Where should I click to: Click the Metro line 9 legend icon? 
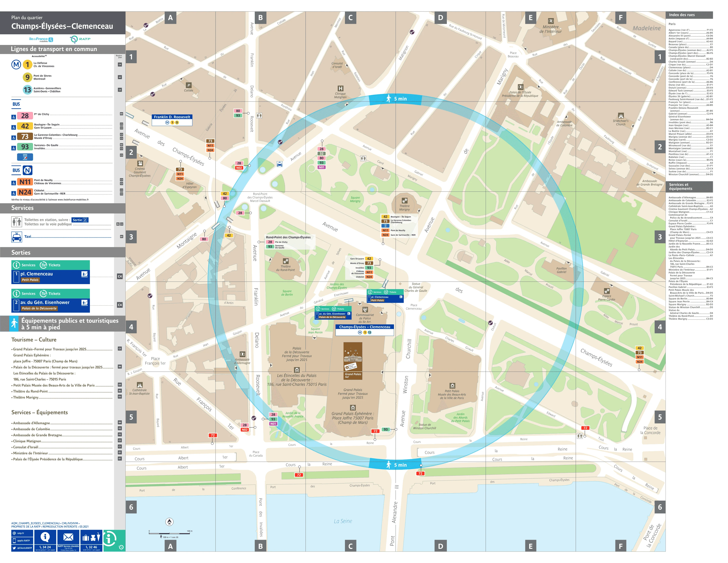pyautogui.click(x=27, y=77)
